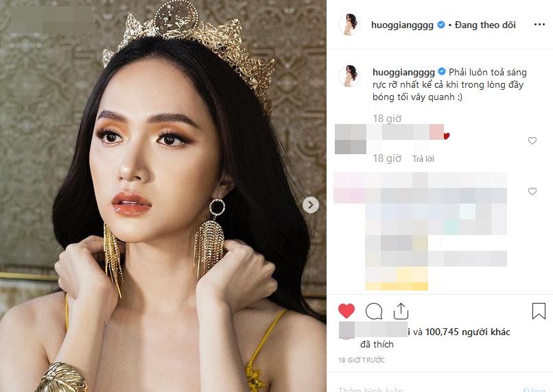Open the three-dots options menu
553x392 pixels.
click(539, 25)
